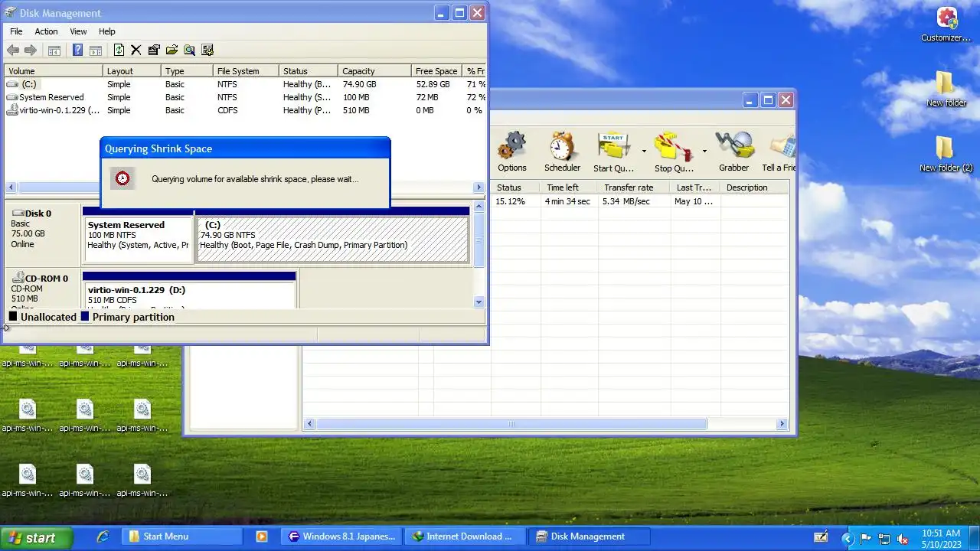980x551 pixels.
Task: Open the View menu
Action: [78, 31]
